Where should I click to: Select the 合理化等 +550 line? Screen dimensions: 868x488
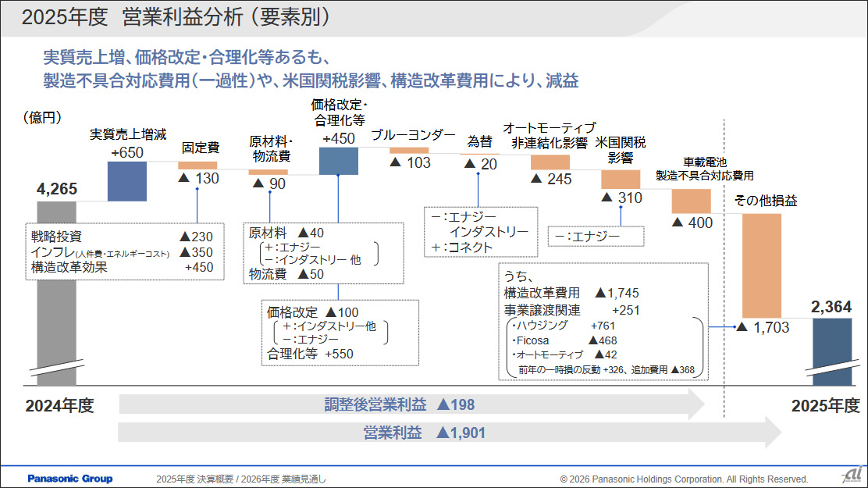[x=310, y=354]
